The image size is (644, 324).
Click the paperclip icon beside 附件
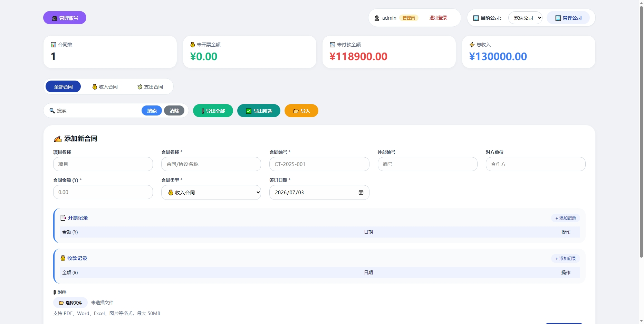tap(55, 293)
